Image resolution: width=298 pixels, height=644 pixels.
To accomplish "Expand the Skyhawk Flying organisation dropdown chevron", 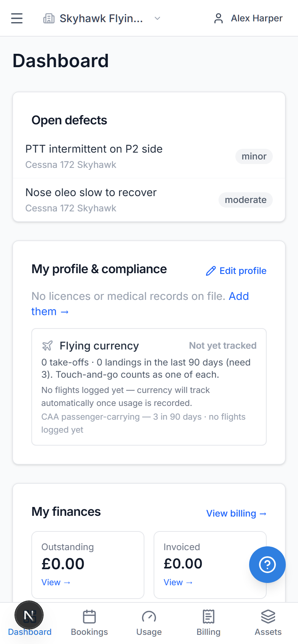I will (x=157, y=18).
